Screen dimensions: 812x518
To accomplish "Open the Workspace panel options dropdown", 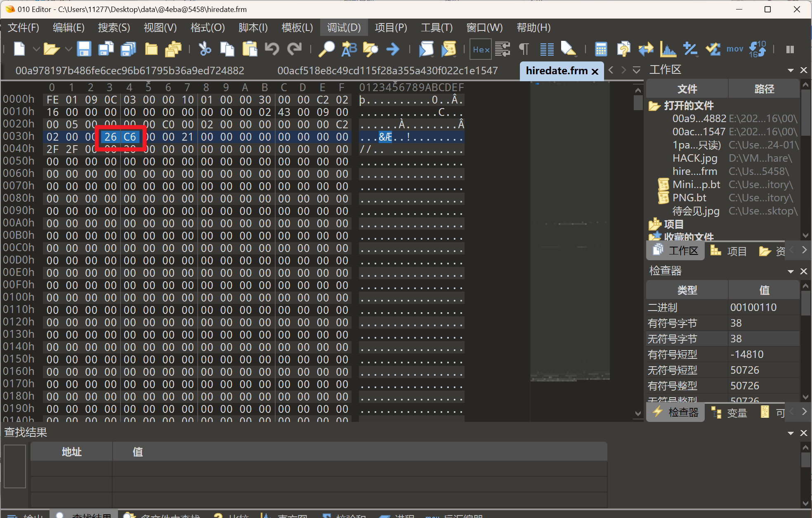I will click(791, 71).
